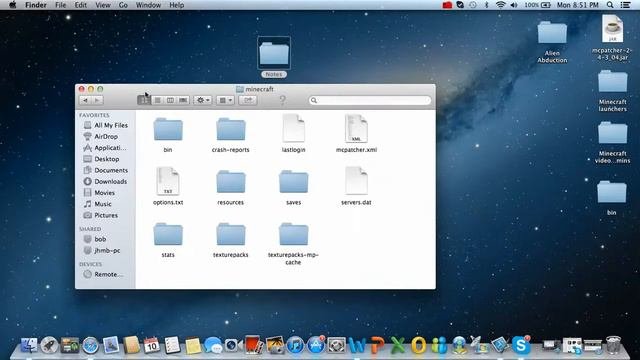Open the Arrange items dropdown
The height and width of the screenshot is (360, 640).
[225, 100]
